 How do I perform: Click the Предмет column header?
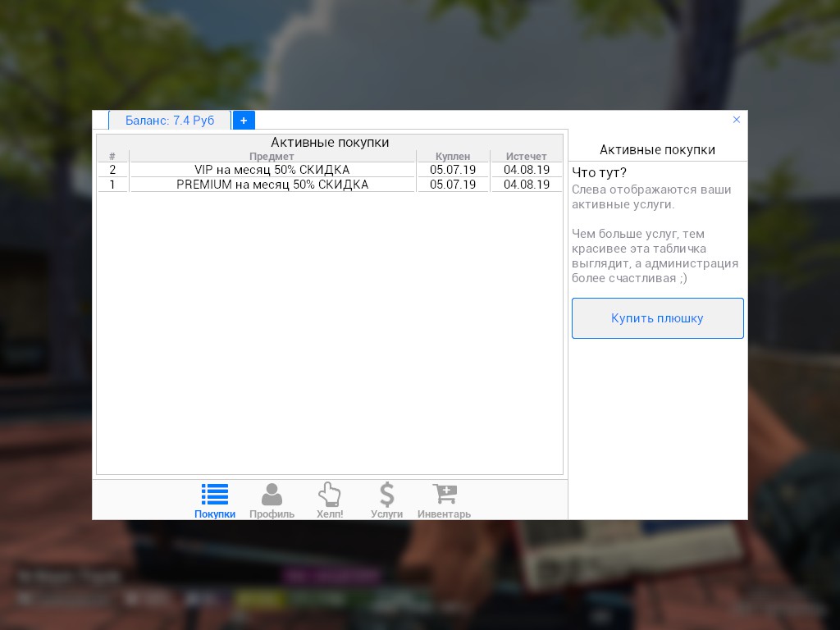pos(272,157)
